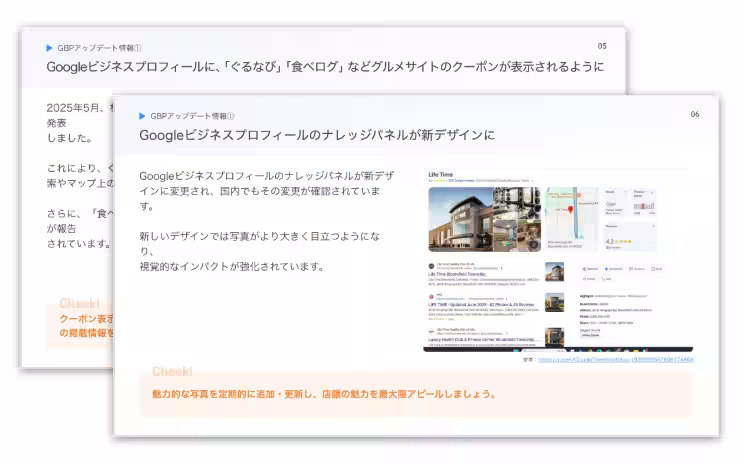Click the blue triangle icon on slide 05
Viewport: 746px width, 464px height.
coord(49,47)
